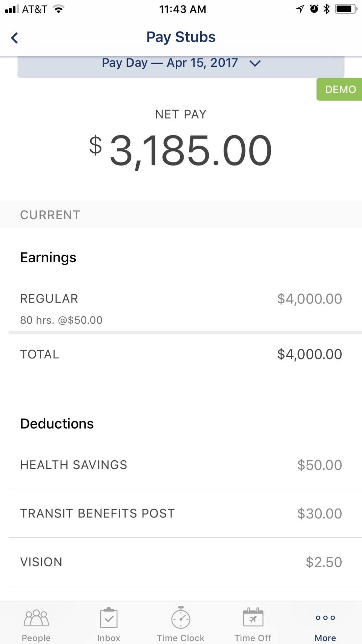Screen dimensions: 362x644
Task: Open the Pay Day Apr 15, 2017 selector
Action: 170,63
